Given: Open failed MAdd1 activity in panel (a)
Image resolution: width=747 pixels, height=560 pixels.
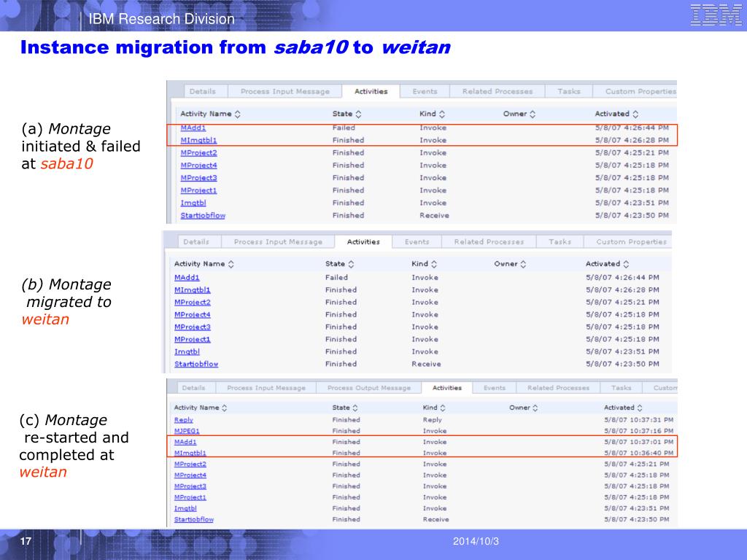Looking at the screenshot, I should tap(193, 128).
